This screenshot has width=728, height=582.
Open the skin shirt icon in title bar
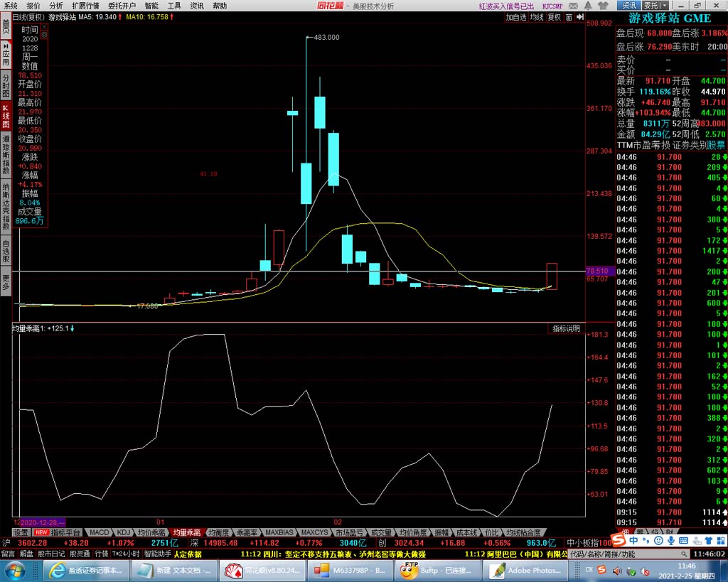click(603, 6)
